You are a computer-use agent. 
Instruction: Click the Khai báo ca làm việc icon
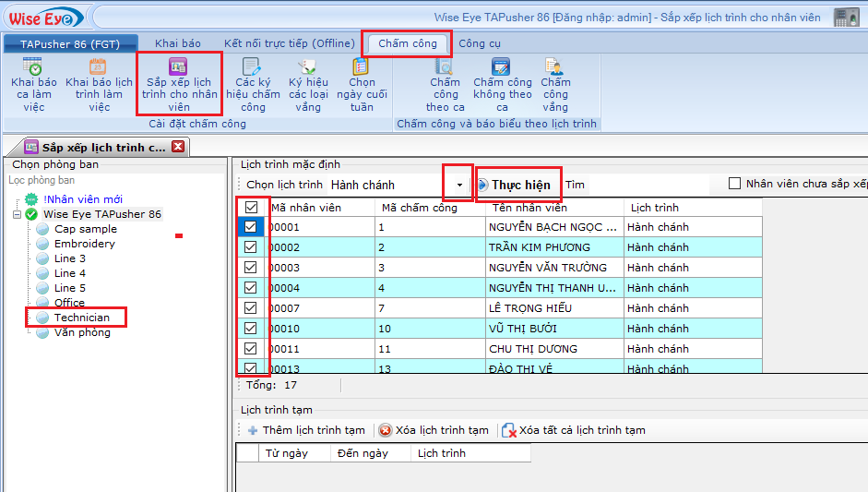[x=33, y=67]
